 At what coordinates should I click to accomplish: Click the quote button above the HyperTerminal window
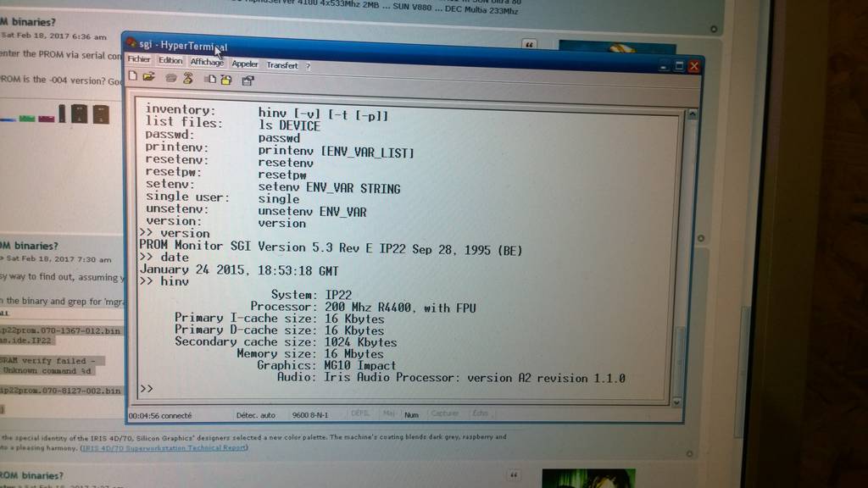529,44
